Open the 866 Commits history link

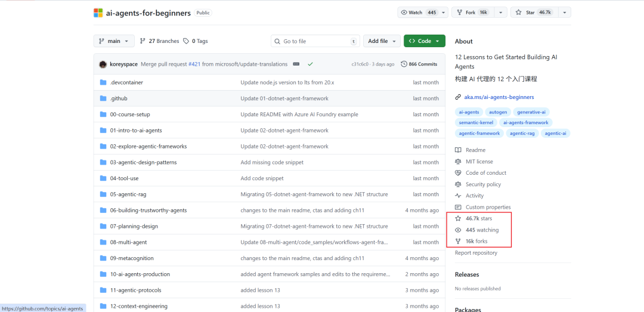419,64
